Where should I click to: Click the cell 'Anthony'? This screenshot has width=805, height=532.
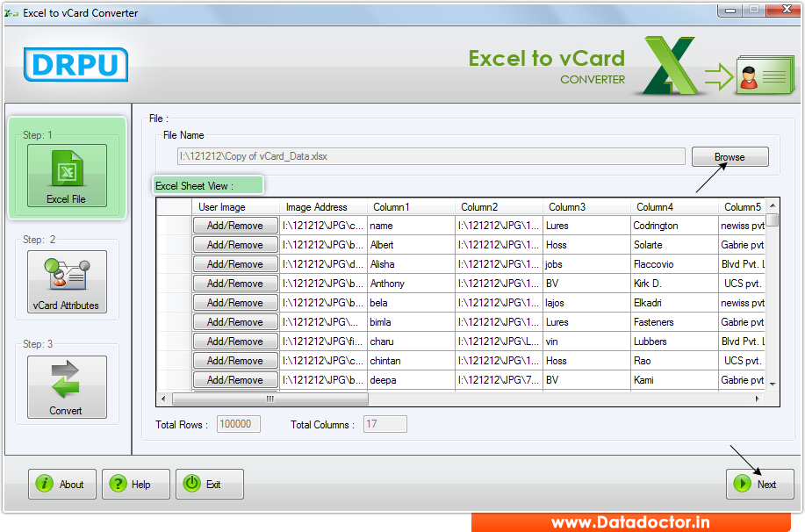(x=411, y=284)
